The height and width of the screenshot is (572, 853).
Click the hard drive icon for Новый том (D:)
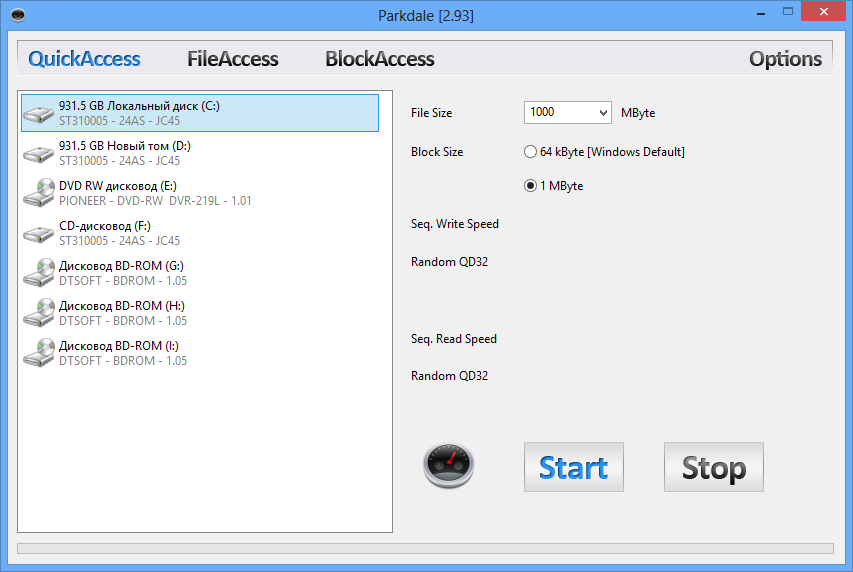(x=39, y=153)
